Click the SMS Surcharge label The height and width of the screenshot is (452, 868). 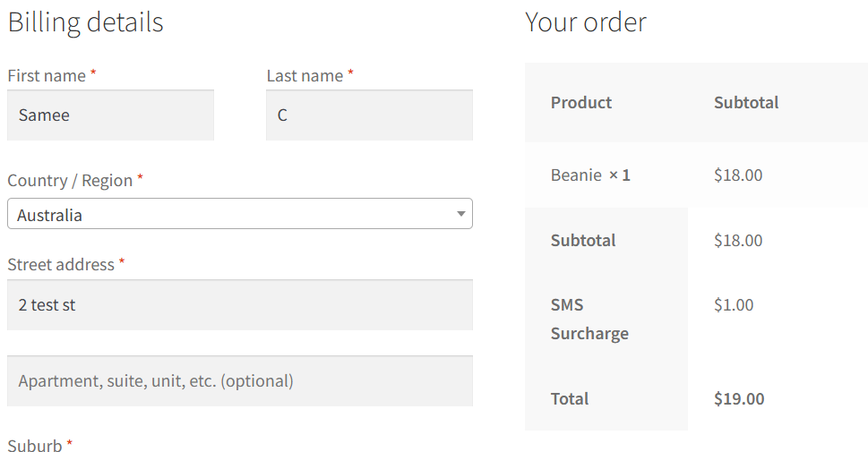pos(589,320)
